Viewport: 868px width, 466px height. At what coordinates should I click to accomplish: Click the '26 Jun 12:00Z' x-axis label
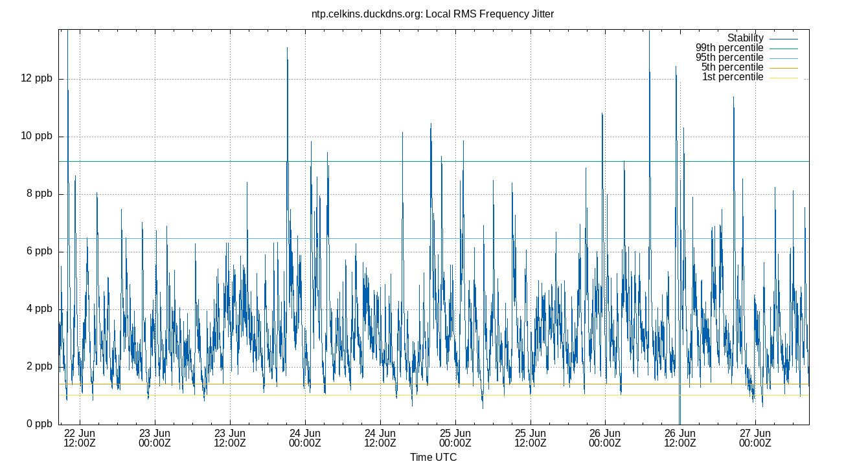(680, 438)
